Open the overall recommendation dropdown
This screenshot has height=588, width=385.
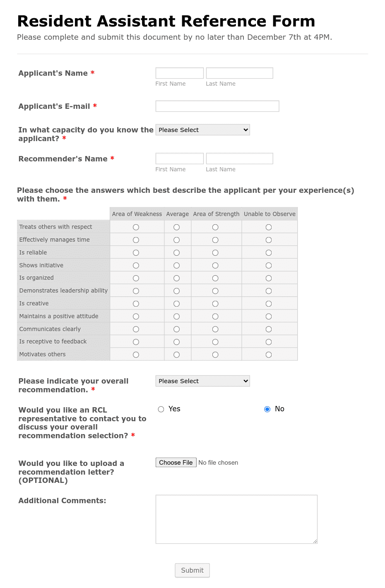202,381
